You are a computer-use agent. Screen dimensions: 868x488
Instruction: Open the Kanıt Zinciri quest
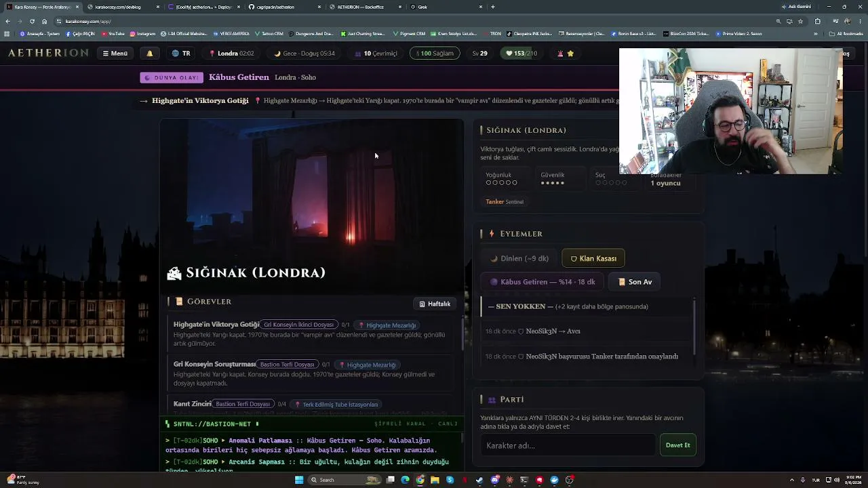(x=193, y=404)
